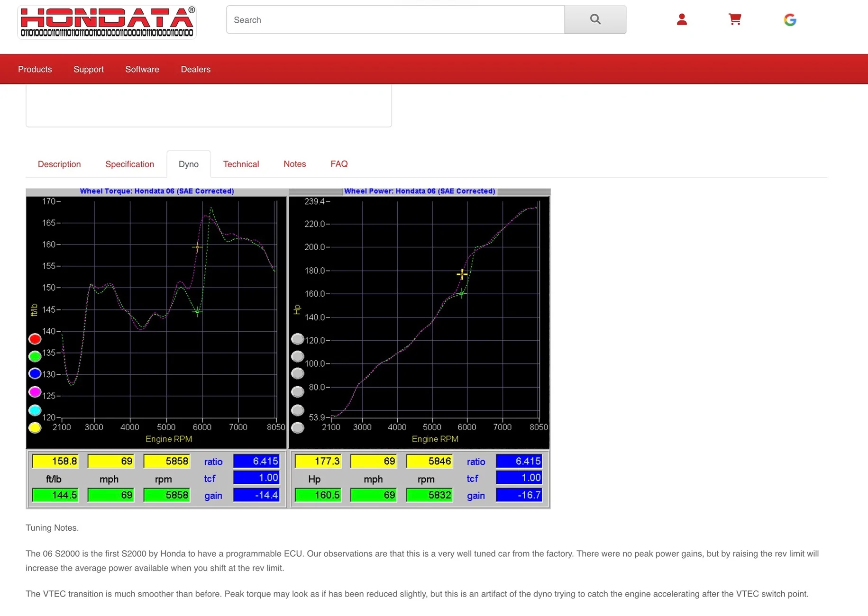The image size is (868, 616).
Task: Click the blue dot in torque chart
Action: tap(35, 374)
